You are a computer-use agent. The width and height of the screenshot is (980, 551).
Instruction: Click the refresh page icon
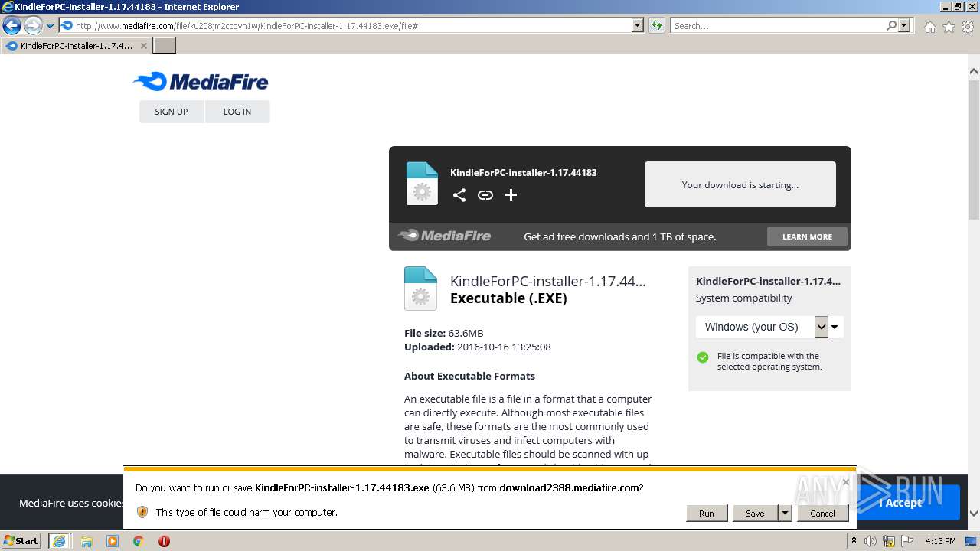657,26
